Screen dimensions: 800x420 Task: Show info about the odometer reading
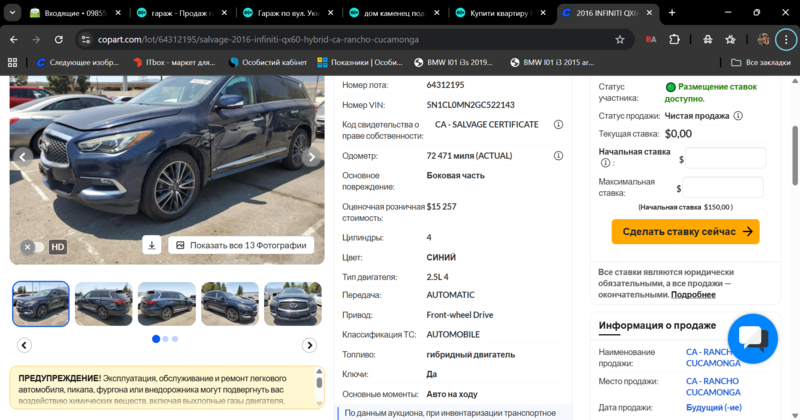(x=558, y=156)
